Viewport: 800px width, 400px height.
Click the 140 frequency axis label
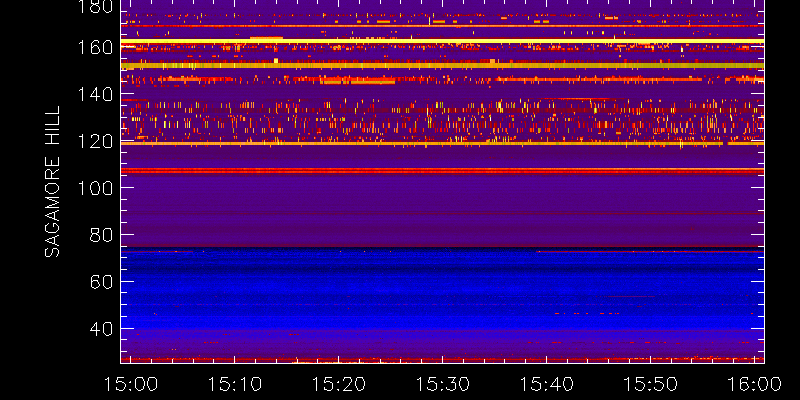coord(95,94)
